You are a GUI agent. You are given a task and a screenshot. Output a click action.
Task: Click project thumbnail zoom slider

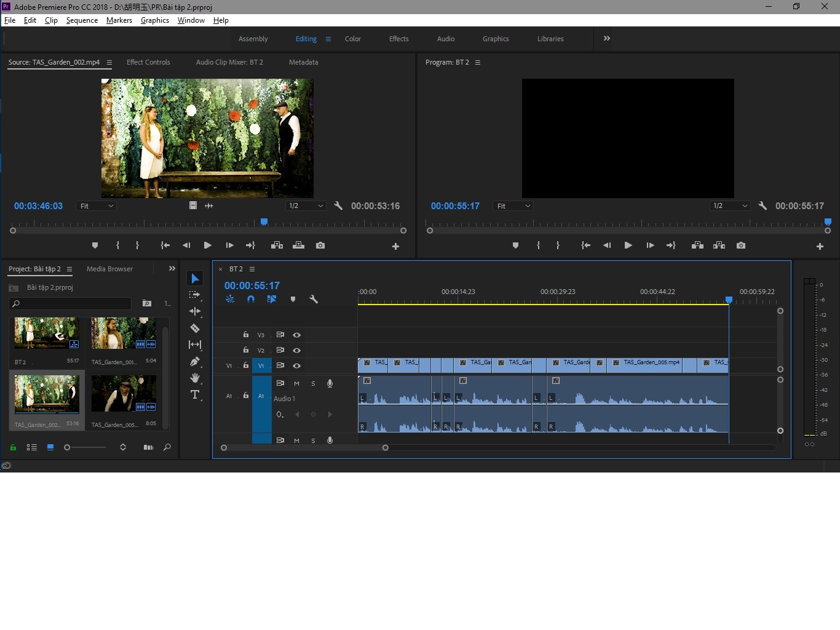[x=85, y=447]
